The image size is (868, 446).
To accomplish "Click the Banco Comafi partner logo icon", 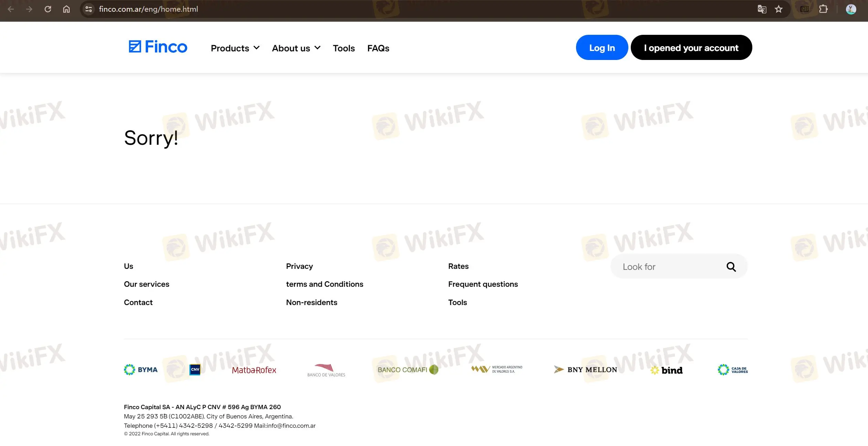I will click(x=408, y=369).
